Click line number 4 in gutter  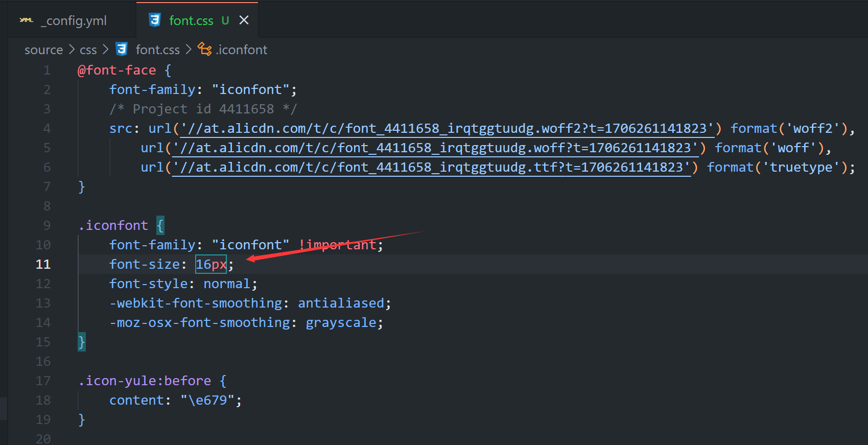[46, 128]
